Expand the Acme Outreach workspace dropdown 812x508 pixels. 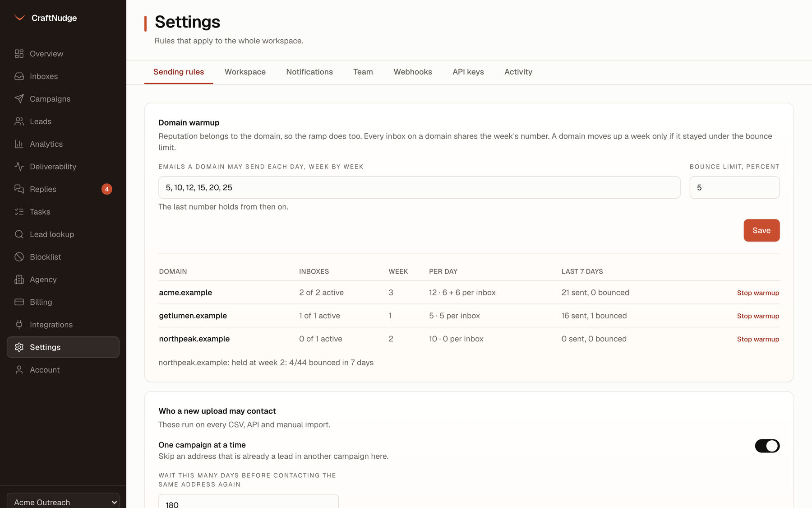point(63,502)
